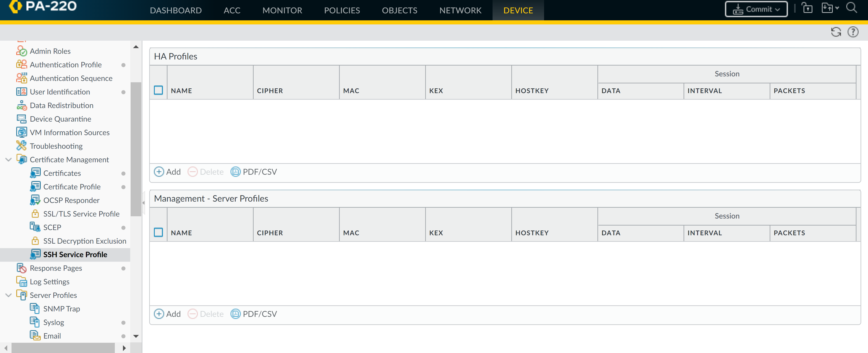
Task: Click the refresh icon in the toolbar
Action: click(x=836, y=32)
